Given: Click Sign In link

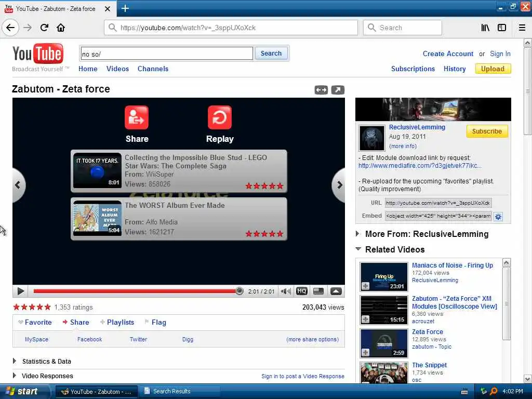Looking at the screenshot, I should [500, 54].
